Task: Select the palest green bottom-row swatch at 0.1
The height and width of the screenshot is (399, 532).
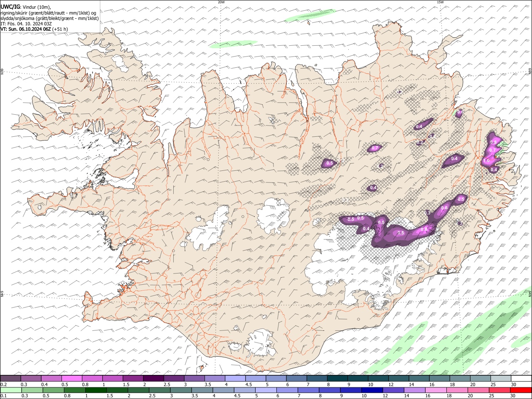Action: point(11,390)
